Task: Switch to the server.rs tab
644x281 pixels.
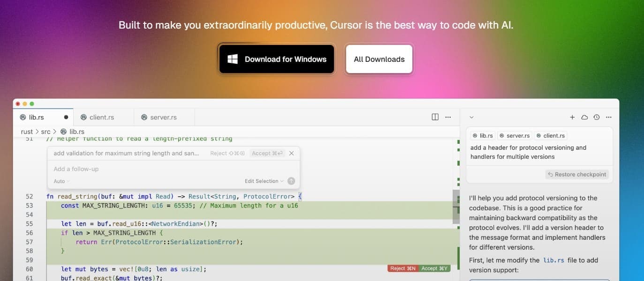Action: [159, 117]
